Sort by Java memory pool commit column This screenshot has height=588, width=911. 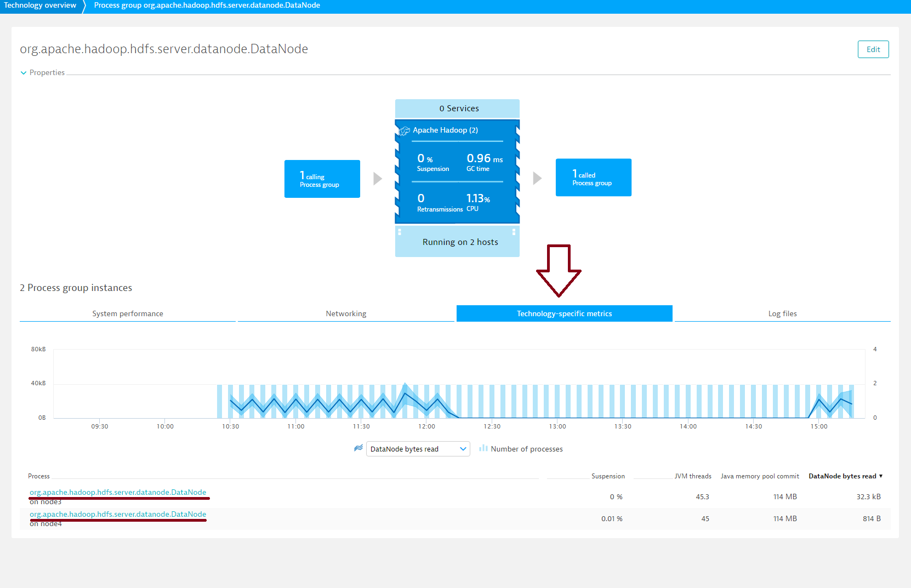[760, 476]
